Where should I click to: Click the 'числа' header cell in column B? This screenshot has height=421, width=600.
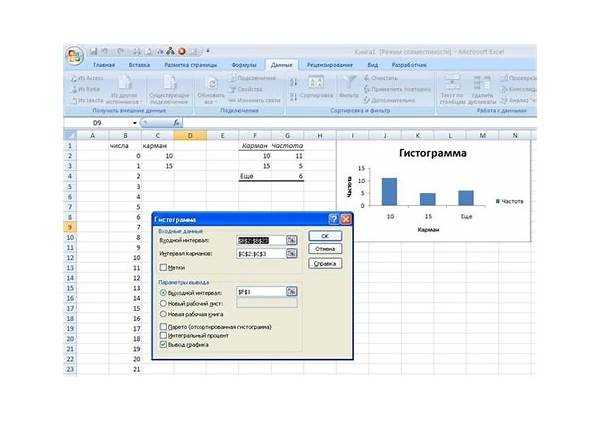click(125, 146)
